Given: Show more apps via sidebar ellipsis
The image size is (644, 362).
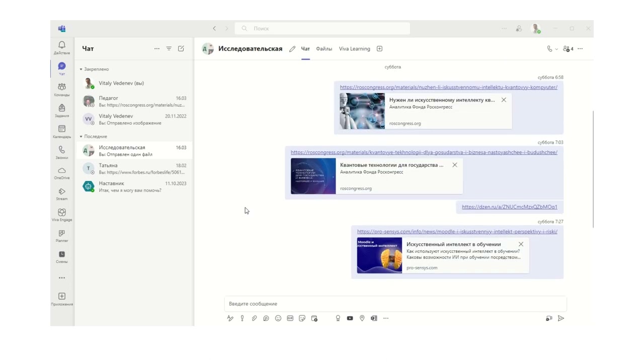Looking at the screenshot, I should [62, 278].
